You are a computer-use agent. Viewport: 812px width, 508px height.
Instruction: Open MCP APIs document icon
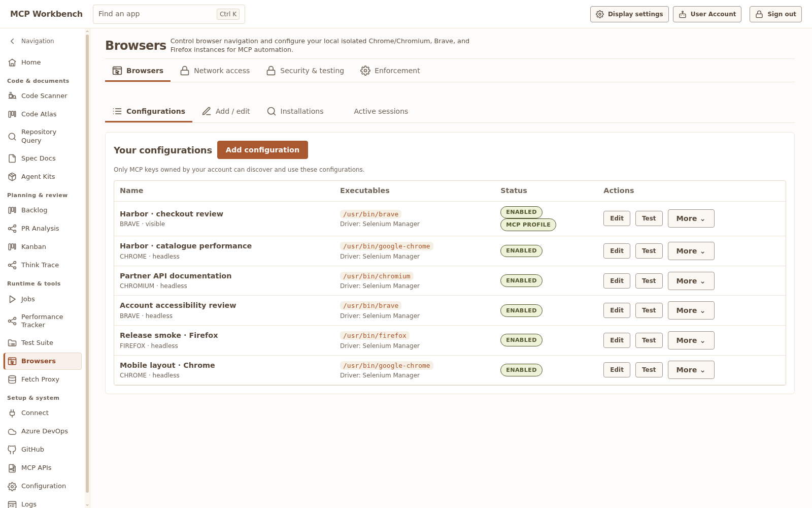[12, 468]
